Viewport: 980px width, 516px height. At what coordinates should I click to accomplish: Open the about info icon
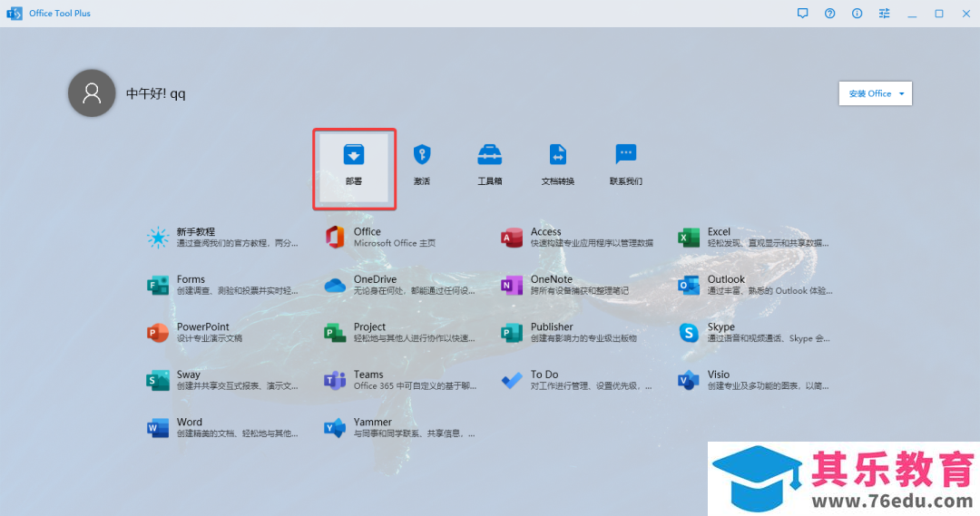(857, 13)
